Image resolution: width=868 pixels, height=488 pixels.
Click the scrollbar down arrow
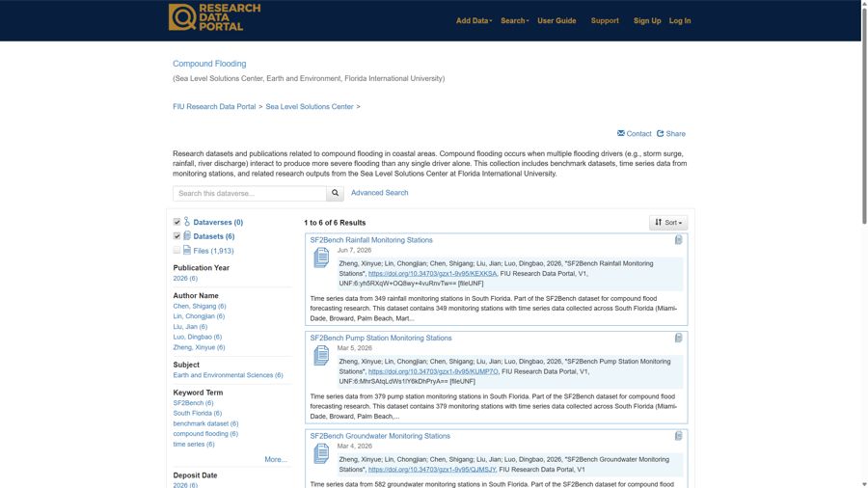click(864, 484)
